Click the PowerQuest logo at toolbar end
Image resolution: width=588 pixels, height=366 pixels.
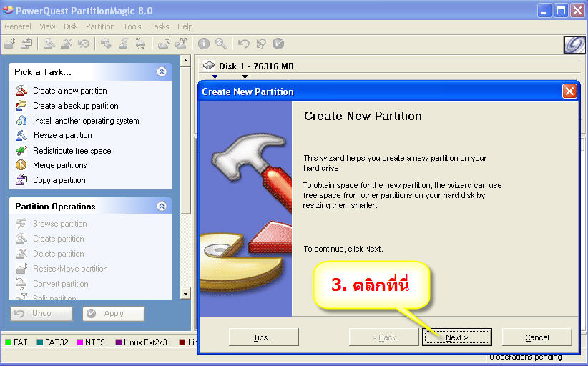click(574, 44)
